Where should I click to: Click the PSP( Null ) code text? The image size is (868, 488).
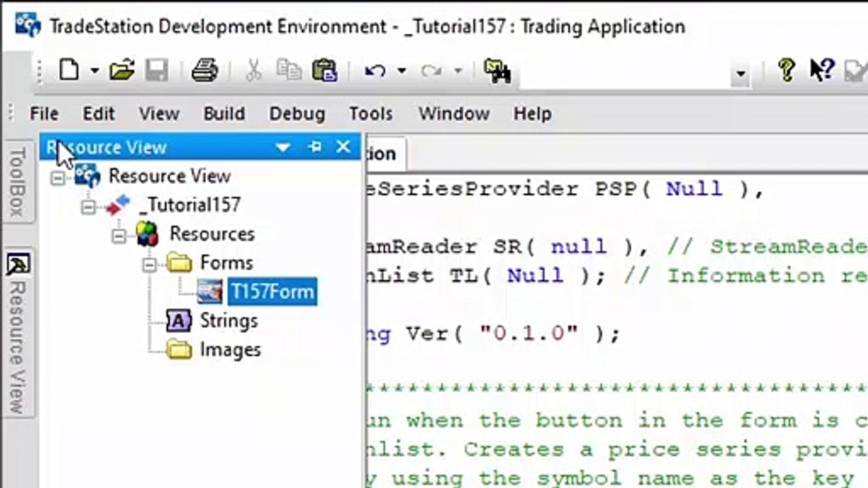(671, 189)
